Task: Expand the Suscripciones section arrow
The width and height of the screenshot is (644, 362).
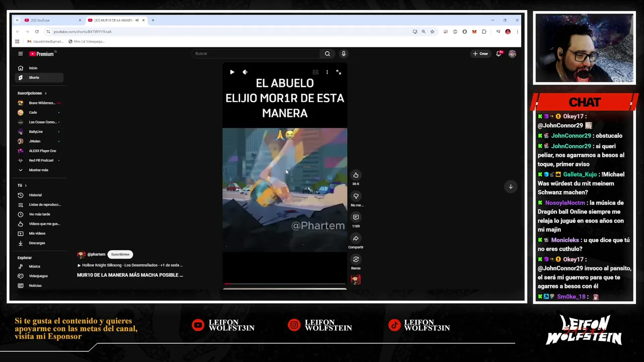Action: pos(45,93)
